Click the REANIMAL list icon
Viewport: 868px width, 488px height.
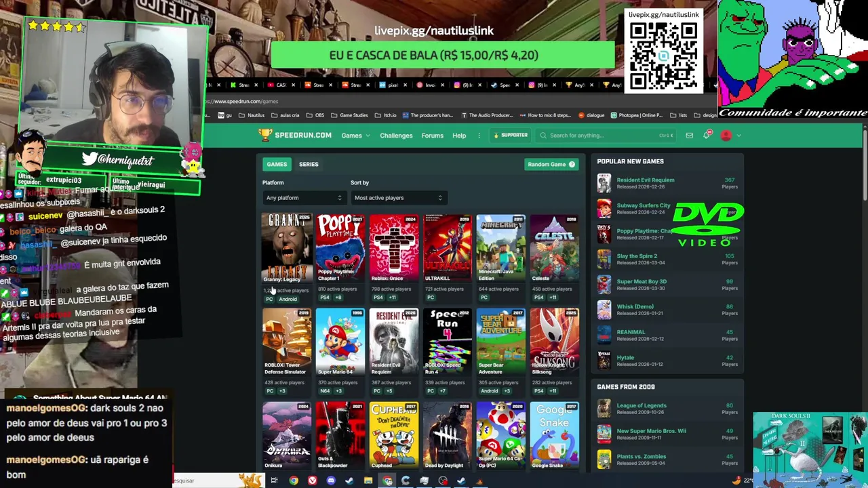click(x=604, y=335)
